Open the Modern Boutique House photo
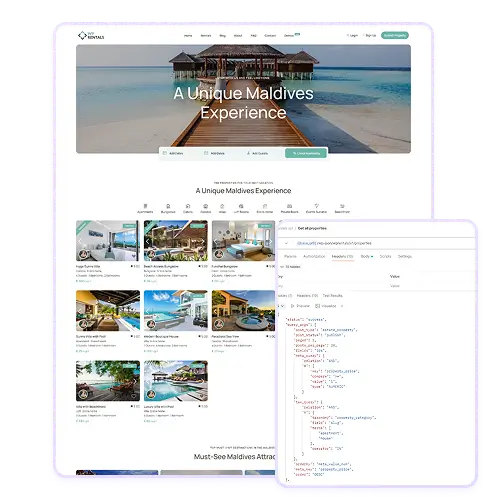This screenshot has height=500, width=500. click(x=176, y=311)
